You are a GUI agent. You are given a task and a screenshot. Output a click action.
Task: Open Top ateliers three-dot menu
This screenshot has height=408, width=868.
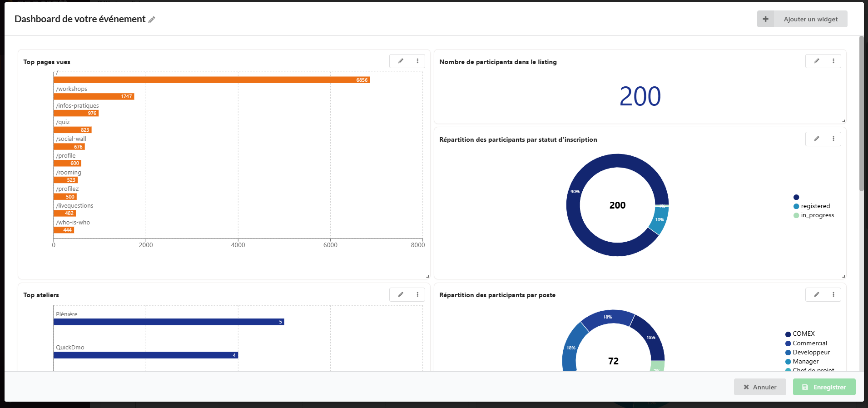(x=417, y=294)
